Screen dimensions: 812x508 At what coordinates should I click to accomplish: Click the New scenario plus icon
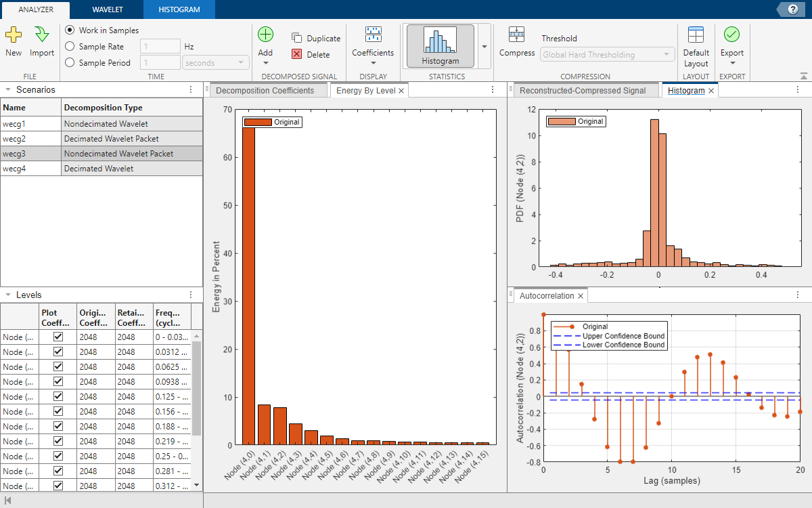[14, 35]
